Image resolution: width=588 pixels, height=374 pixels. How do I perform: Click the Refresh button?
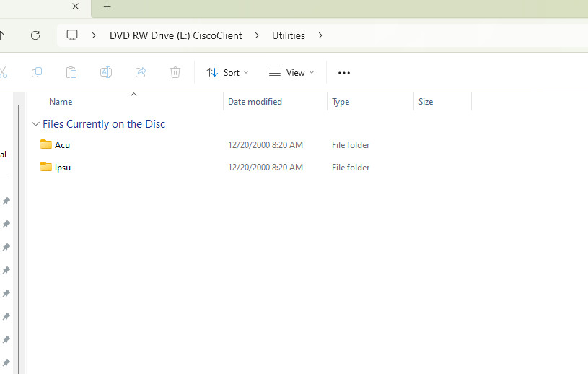click(35, 35)
